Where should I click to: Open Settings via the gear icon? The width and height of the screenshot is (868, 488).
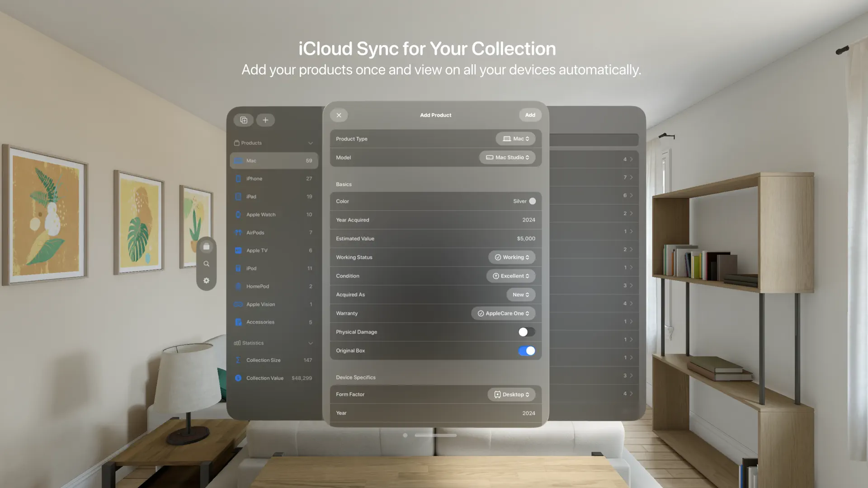pos(207,280)
